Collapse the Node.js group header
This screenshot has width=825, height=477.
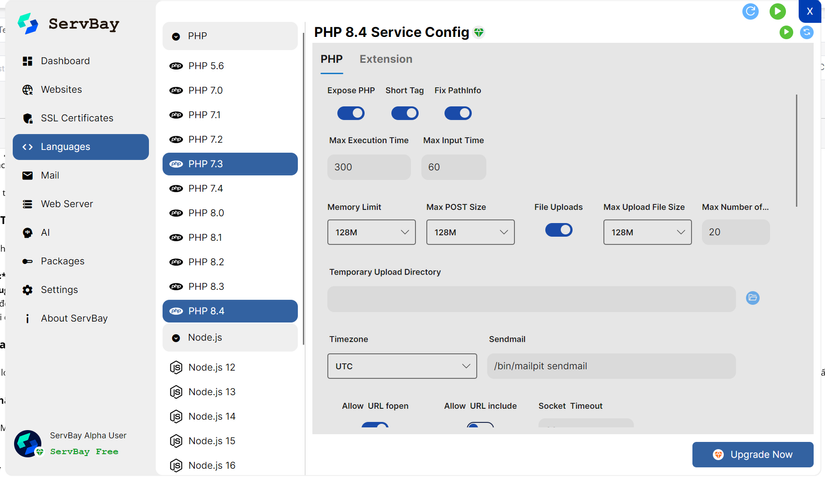tap(230, 338)
